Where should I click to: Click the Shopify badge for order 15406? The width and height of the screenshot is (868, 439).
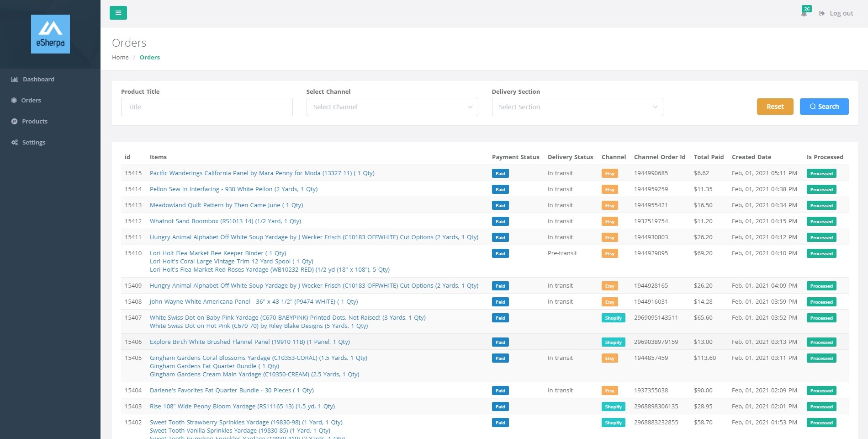click(613, 342)
